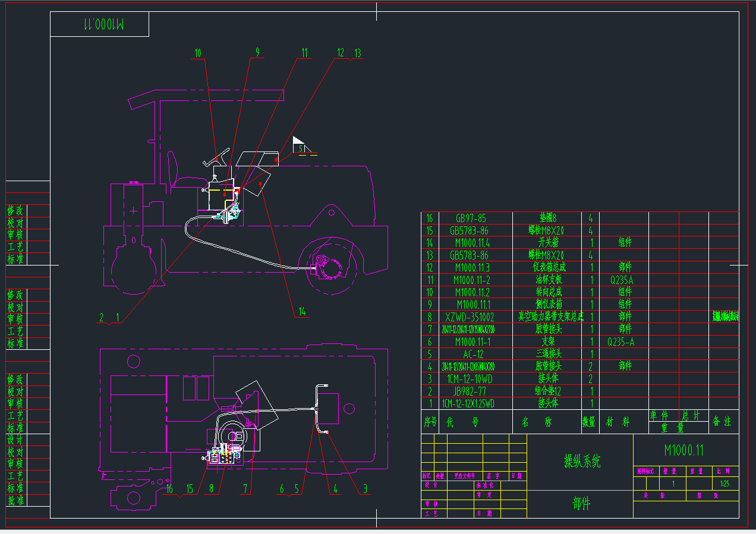Click the 材料 column header
This screenshot has width=756, height=534.
(x=618, y=422)
